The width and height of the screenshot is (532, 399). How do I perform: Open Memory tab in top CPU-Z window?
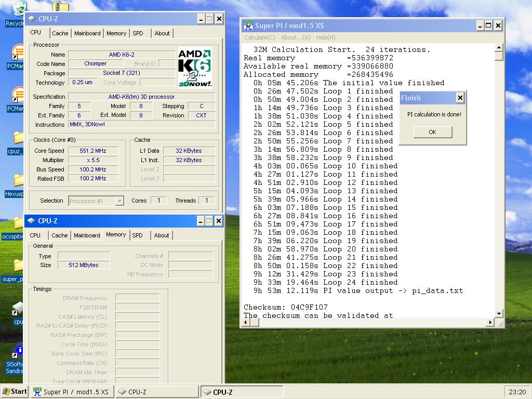click(x=116, y=33)
